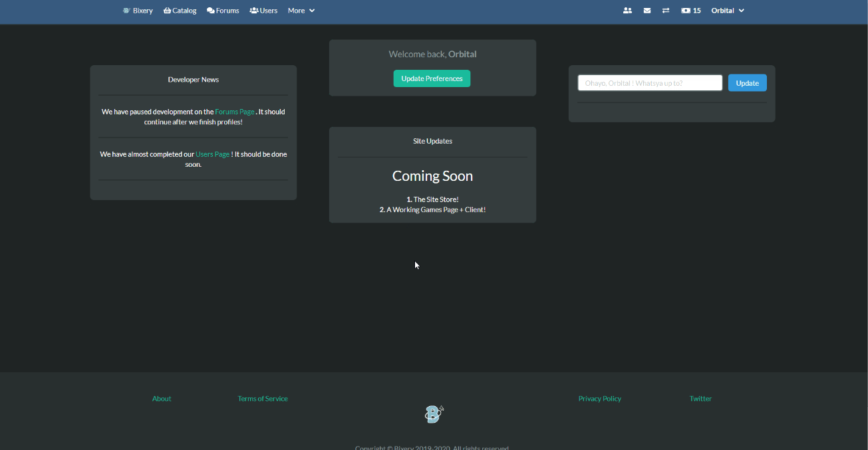Open the Forums chat bubbles icon
The height and width of the screenshot is (450, 868).
211,11
